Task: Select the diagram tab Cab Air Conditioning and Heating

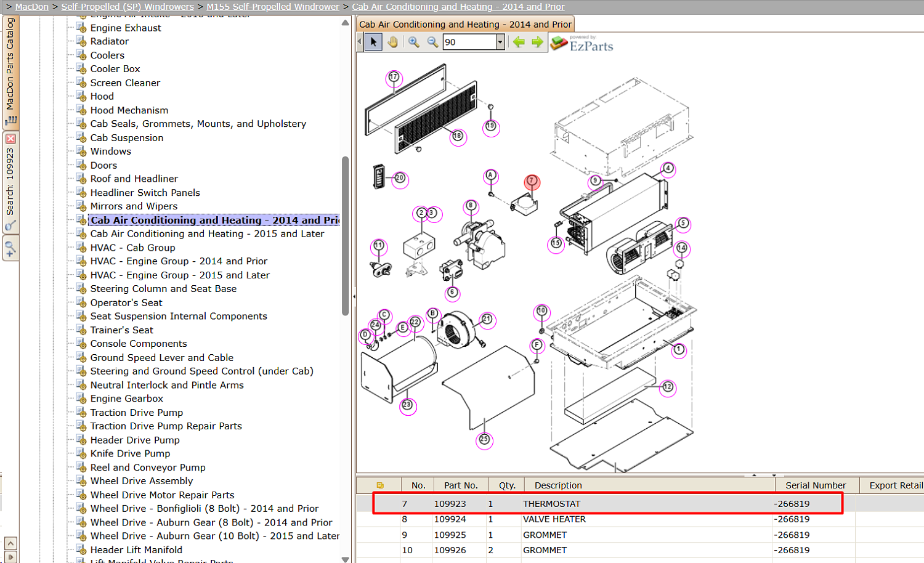Action: point(465,25)
